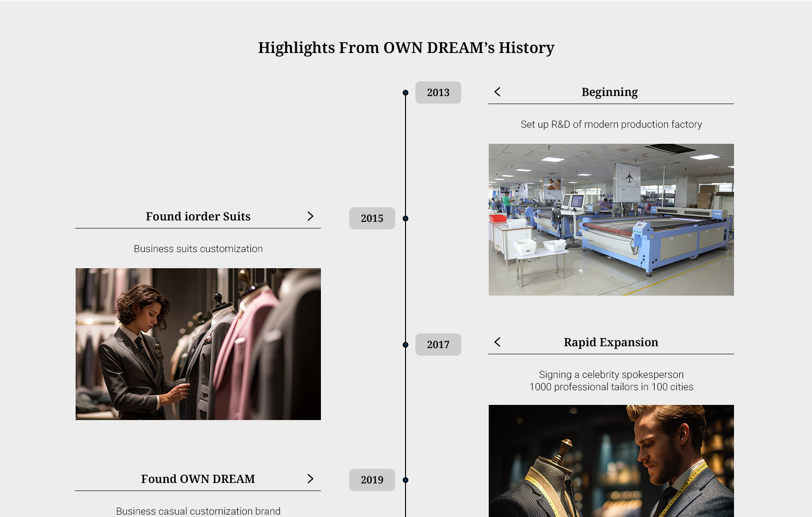Click the 1000 professional tailors in 100 cities line

pos(611,387)
